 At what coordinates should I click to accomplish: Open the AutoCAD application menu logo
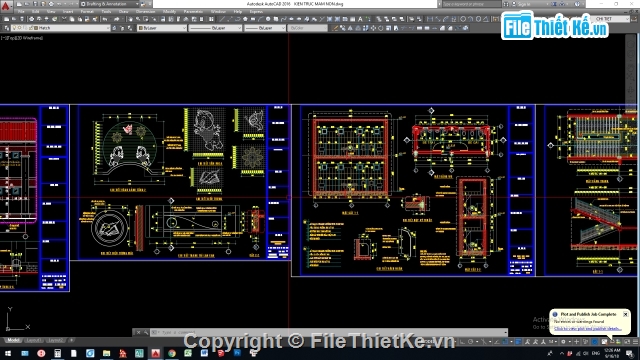tap(5, 6)
